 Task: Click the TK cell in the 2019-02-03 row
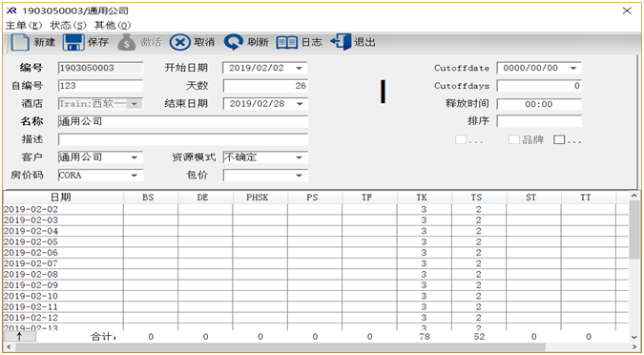425,220
